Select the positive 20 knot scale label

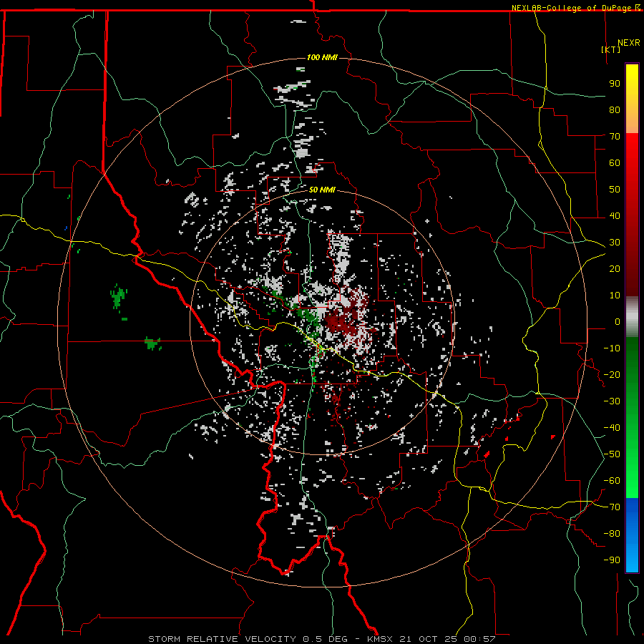[x=615, y=268]
